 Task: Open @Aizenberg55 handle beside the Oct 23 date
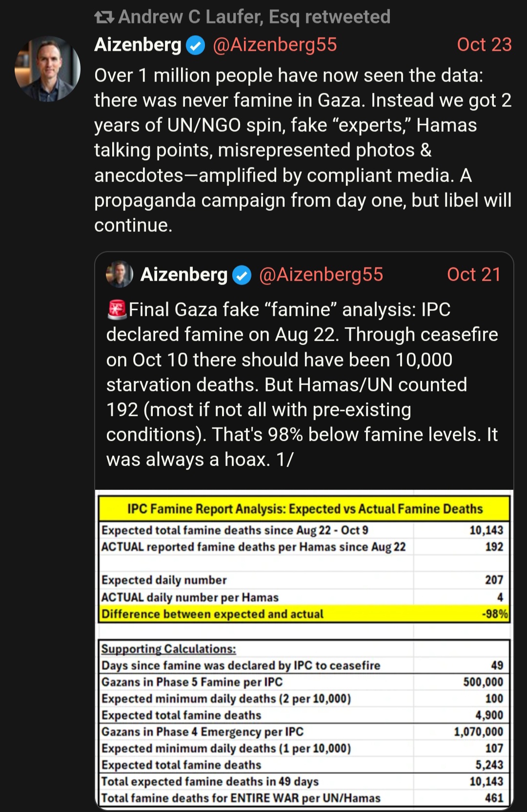click(275, 45)
